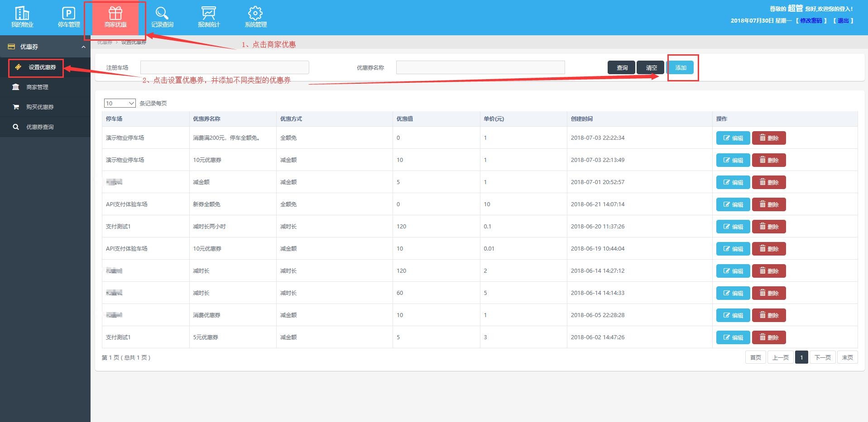Viewport: 868px width, 422px height.
Task: Edit row created 2018-06-14 14:27:12
Action: coord(733,271)
